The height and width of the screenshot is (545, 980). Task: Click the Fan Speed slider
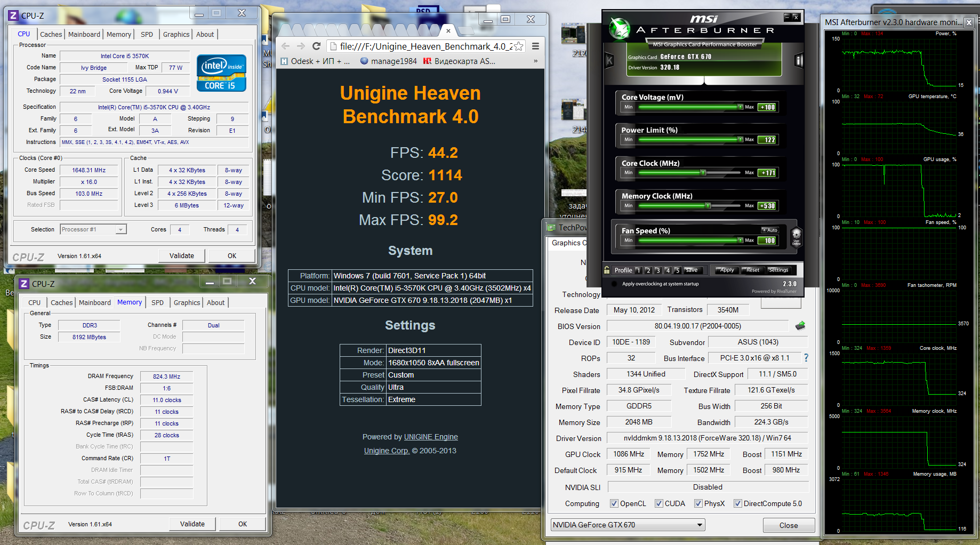pos(691,241)
